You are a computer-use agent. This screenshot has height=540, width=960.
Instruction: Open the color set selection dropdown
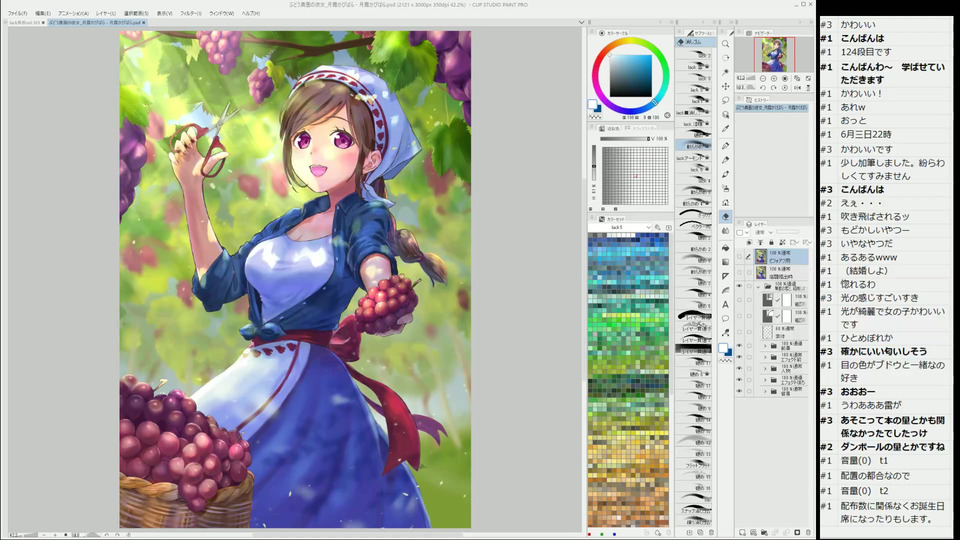(x=621, y=227)
